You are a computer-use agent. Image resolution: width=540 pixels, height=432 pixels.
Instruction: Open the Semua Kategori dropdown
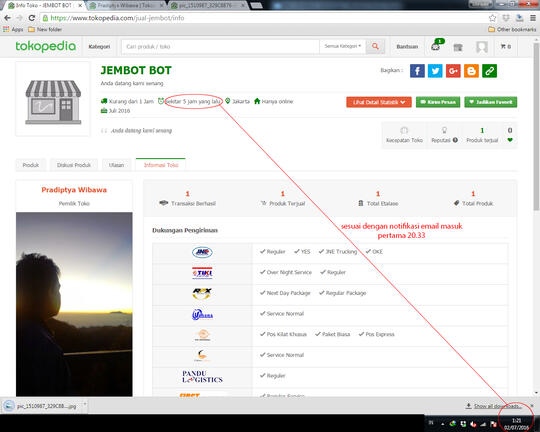342,46
